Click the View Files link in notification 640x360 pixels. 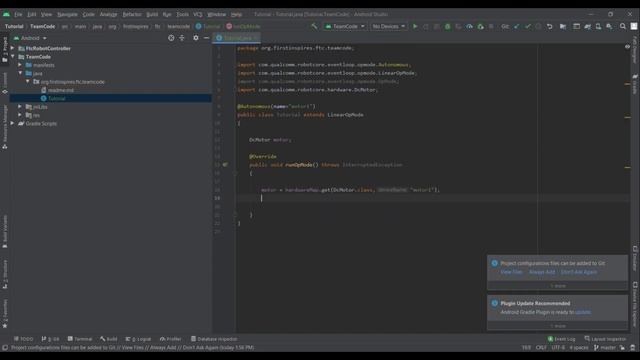(x=511, y=272)
